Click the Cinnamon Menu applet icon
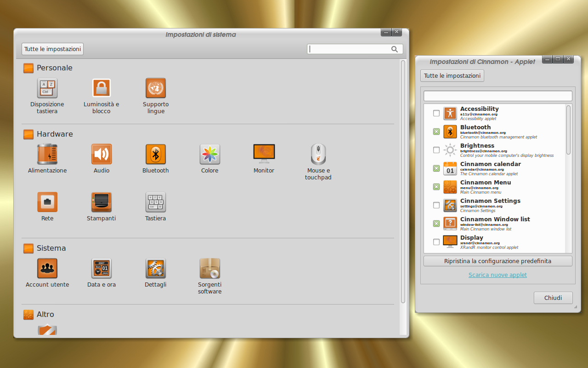Screen dimensions: 588x368 coord(450,187)
